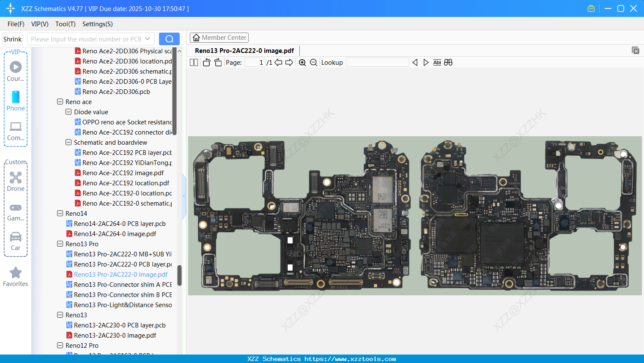Click the XZZ Schematics logo icon
644x363 pixels.
(11, 8)
